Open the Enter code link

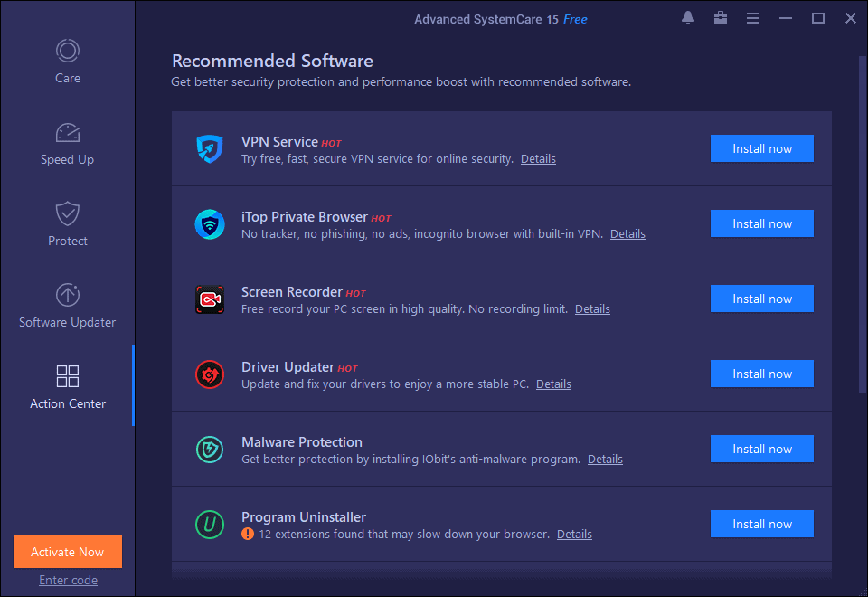(68, 580)
